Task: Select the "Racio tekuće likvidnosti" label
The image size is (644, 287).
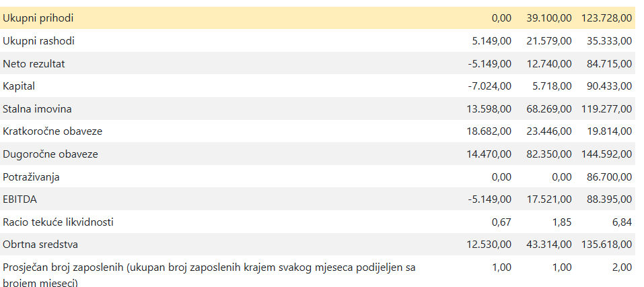Action: [x=59, y=222]
